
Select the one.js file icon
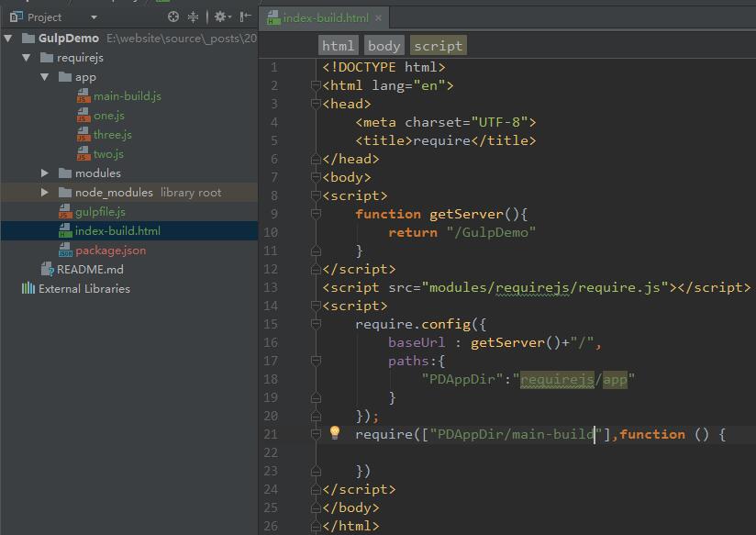click(83, 115)
